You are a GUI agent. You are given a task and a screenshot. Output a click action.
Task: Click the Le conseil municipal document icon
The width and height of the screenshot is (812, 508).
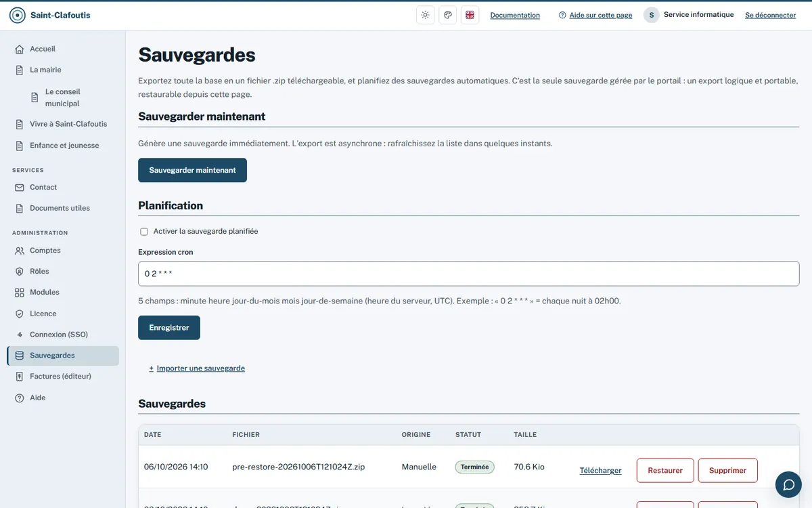pyautogui.click(x=35, y=98)
